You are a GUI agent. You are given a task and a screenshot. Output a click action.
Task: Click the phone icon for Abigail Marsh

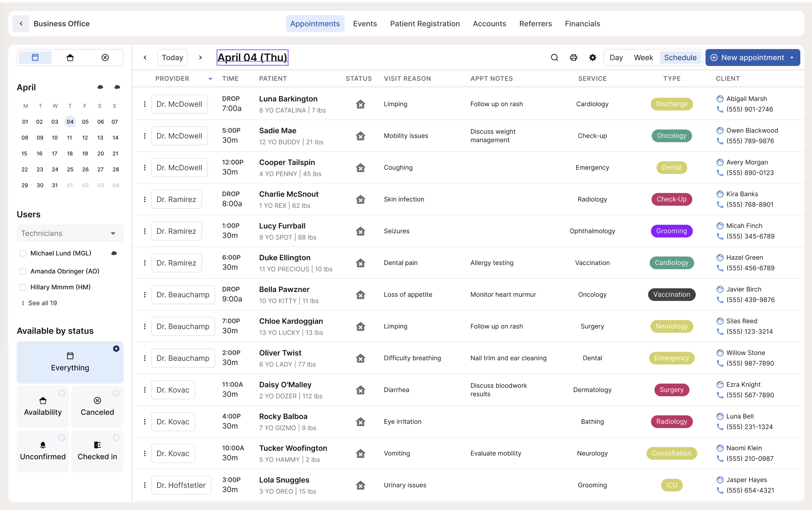tap(720, 109)
